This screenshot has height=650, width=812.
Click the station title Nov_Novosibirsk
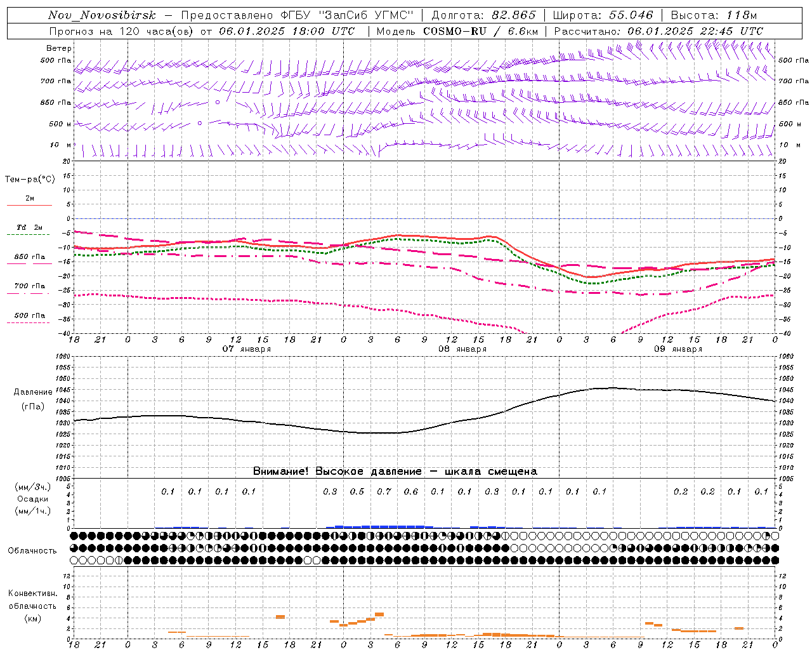pyautogui.click(x=102, y=15)
